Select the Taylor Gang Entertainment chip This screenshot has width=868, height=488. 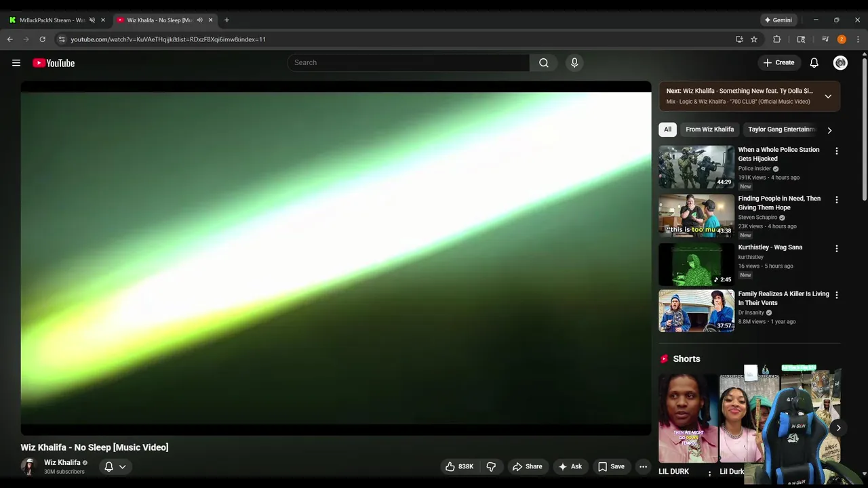click(x=781, y=129)
